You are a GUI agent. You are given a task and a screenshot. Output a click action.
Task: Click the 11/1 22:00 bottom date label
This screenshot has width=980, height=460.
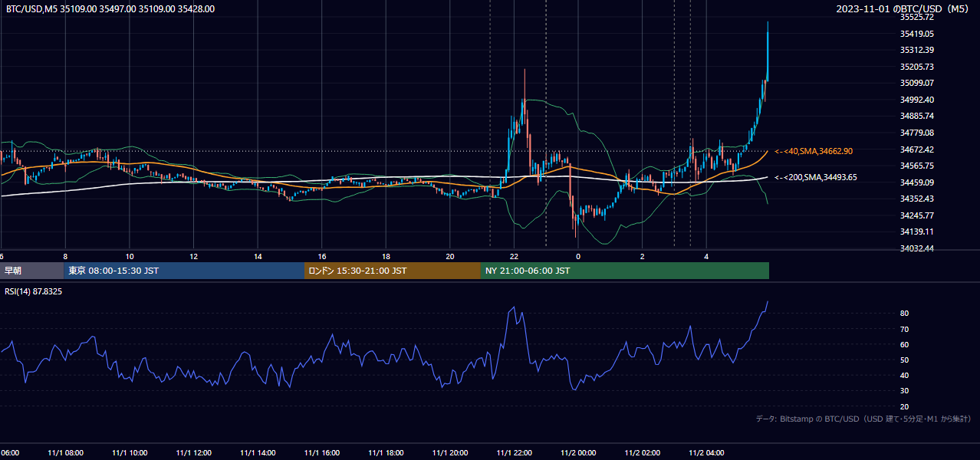(515, 453)
